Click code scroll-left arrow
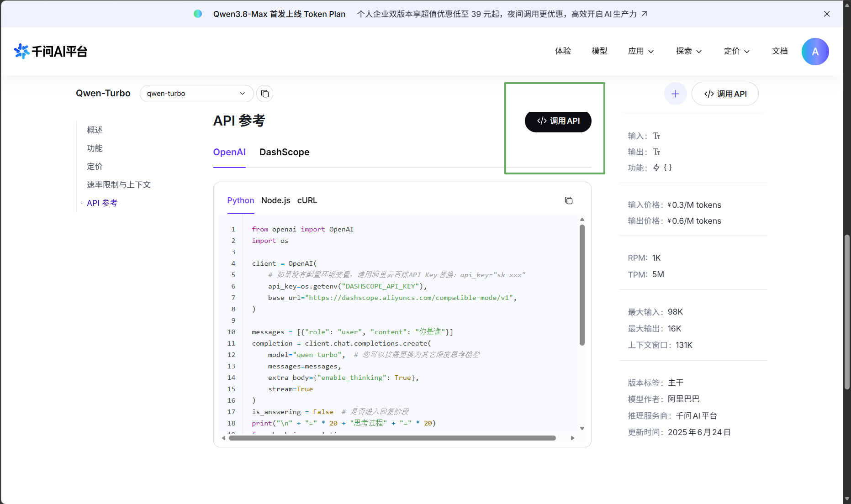 223,438
